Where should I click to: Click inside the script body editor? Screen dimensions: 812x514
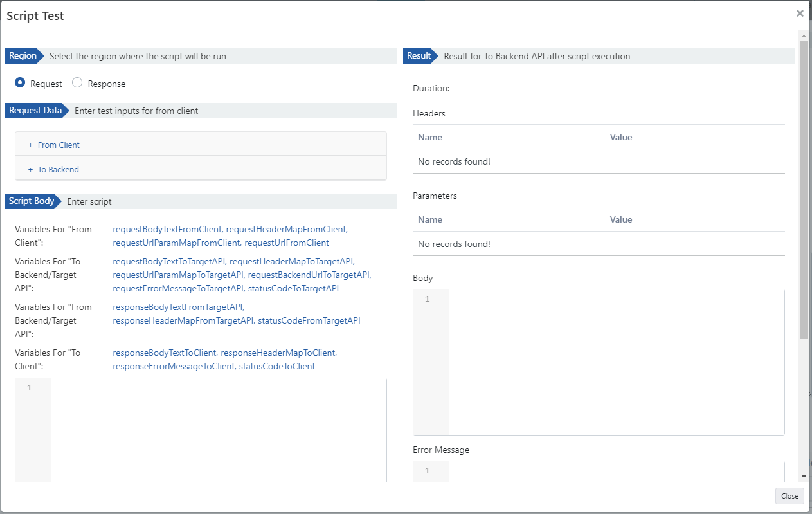219,431
